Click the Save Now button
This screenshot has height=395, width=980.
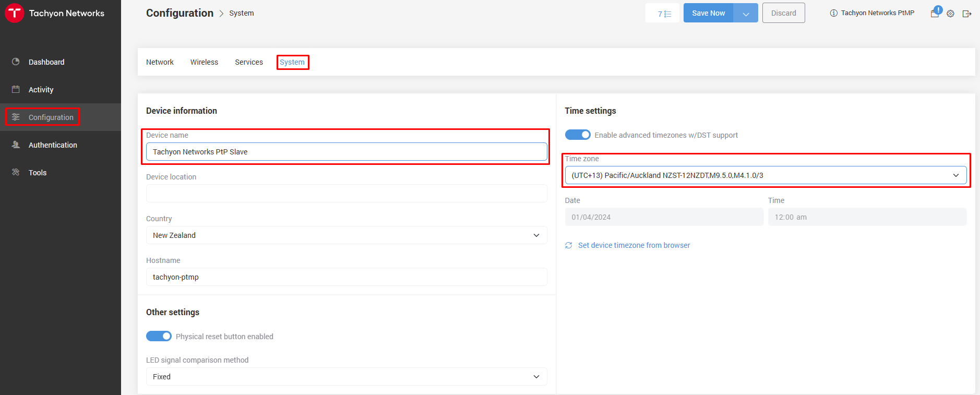point(708,14)
